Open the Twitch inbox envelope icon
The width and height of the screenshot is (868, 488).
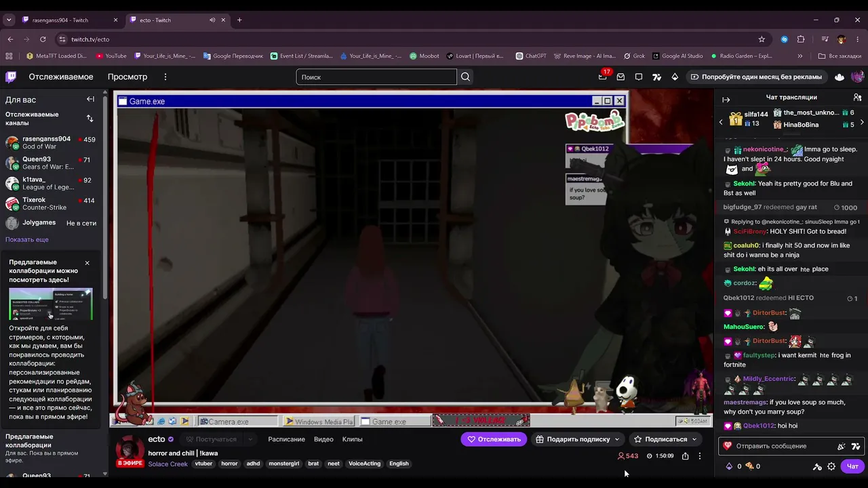[620, 77]
